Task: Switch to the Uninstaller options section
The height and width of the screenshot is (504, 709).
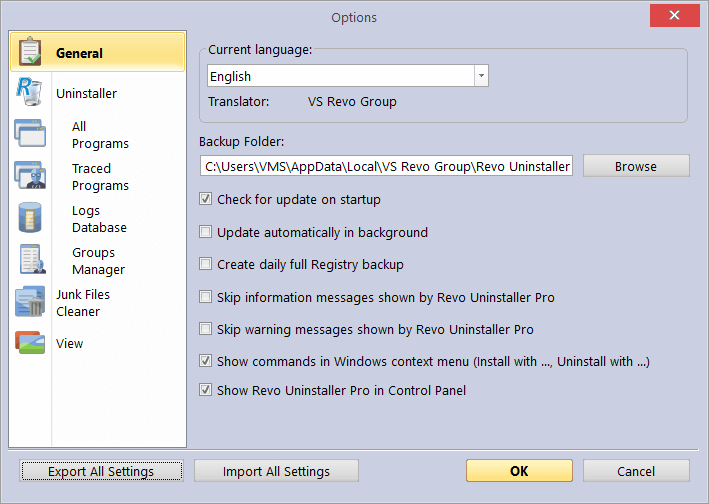Action: (86, 94)
